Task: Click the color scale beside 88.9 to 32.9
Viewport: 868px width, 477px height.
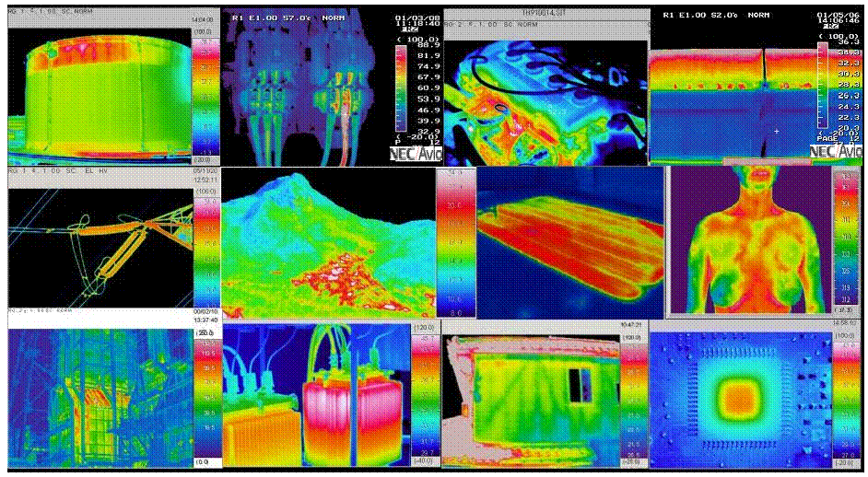Action: (401, 90)
